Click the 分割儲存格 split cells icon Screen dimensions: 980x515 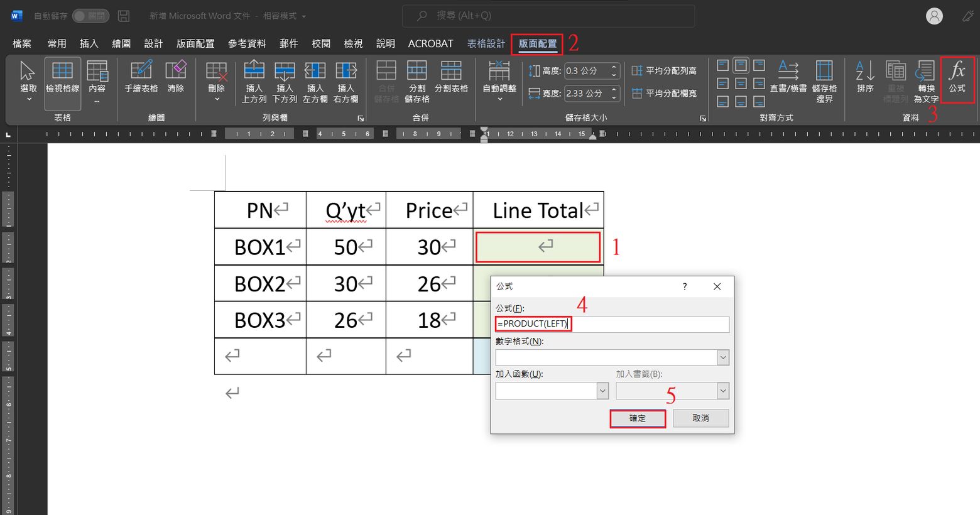coord(416,80)
